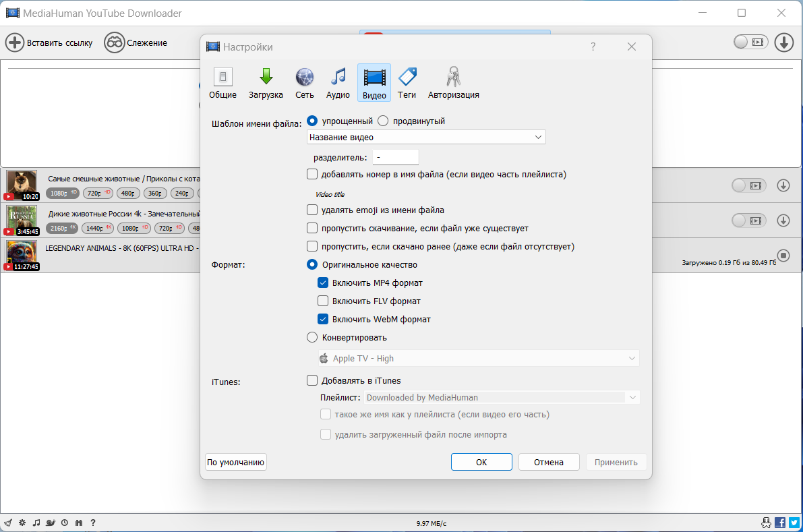Select the продвинутый radio button

(x=383, y=121)
